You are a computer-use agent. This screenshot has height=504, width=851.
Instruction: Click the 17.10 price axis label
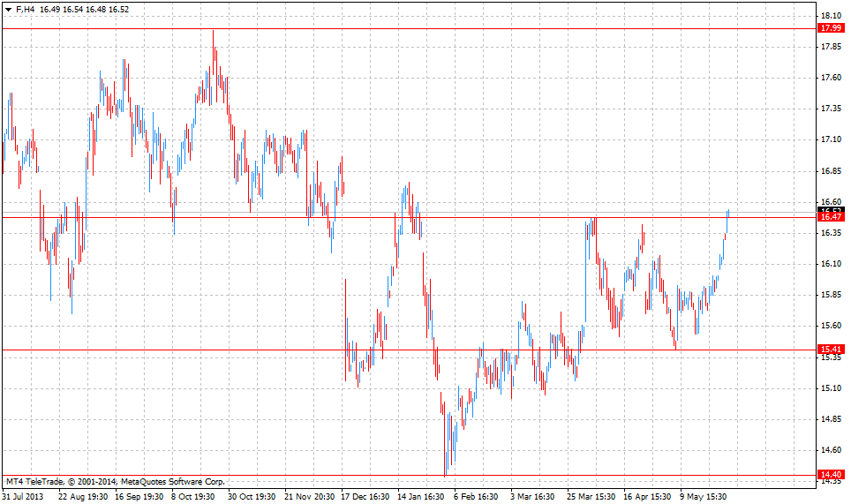pos(832,139)
